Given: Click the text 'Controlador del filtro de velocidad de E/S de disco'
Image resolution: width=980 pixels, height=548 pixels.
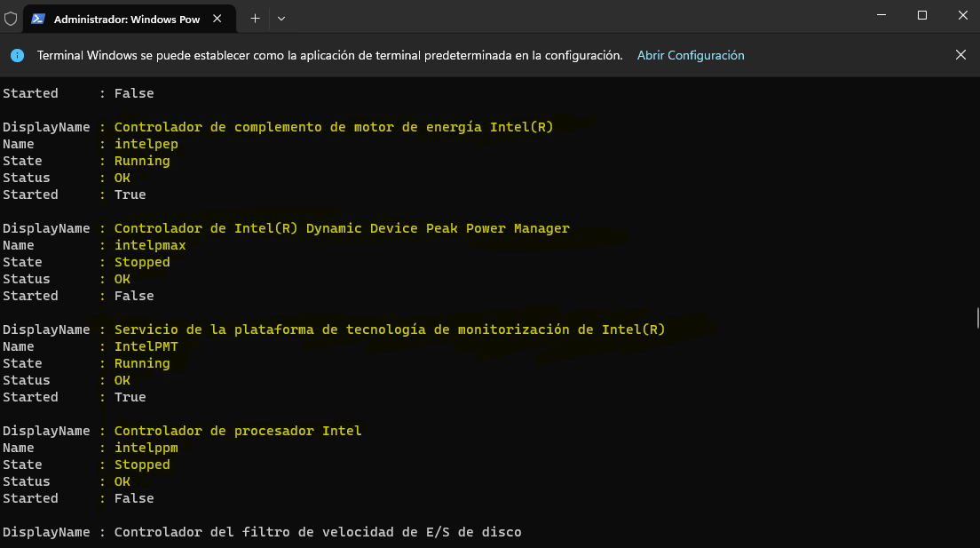Looking at the screenshot, I should tap(318, 532).
